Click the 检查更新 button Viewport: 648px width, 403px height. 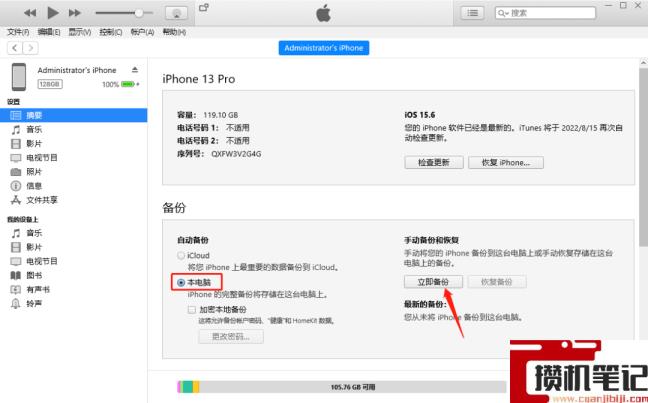click(x=434, y=162)
